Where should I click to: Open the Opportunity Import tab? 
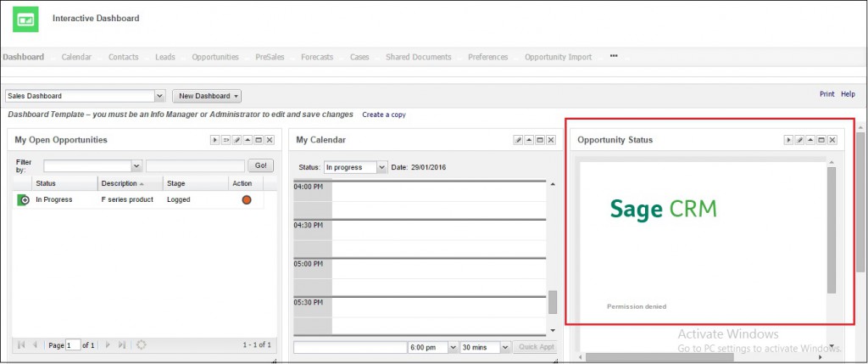pos(558,57)
